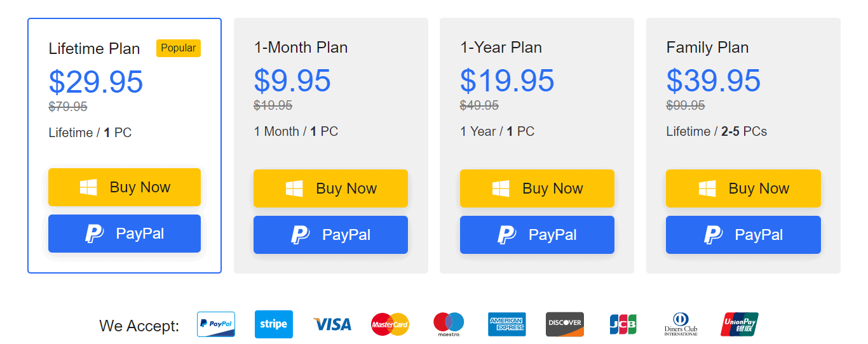
Task: Click the VISA card logo
Action: pyautogui.click(x=332, y=324)
